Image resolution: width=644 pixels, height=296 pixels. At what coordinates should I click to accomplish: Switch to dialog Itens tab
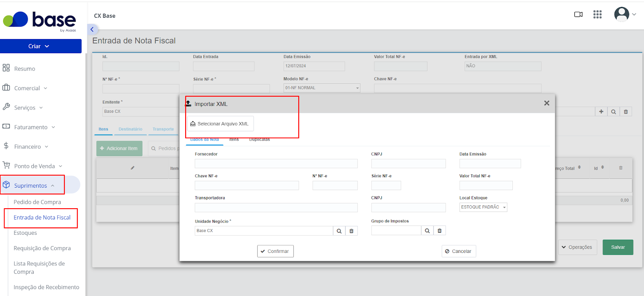234,139
